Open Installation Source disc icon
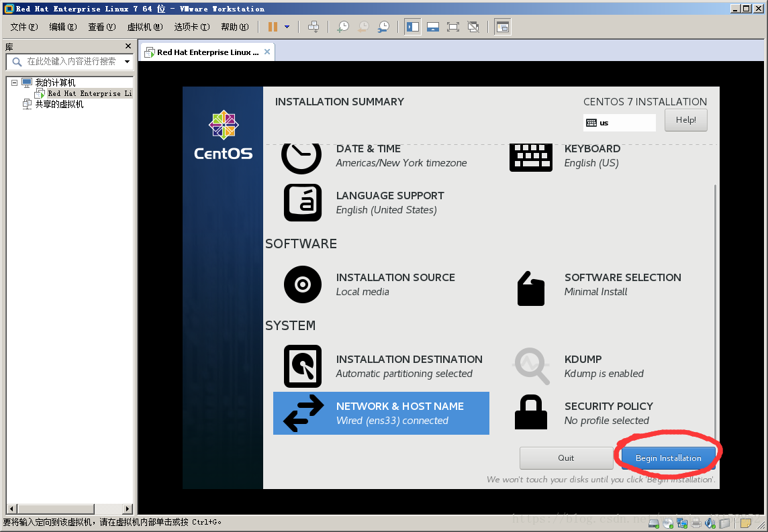Image resolution: width=768 pixels, height=532 pixels. pyautogui.click(x=303, y=284)
